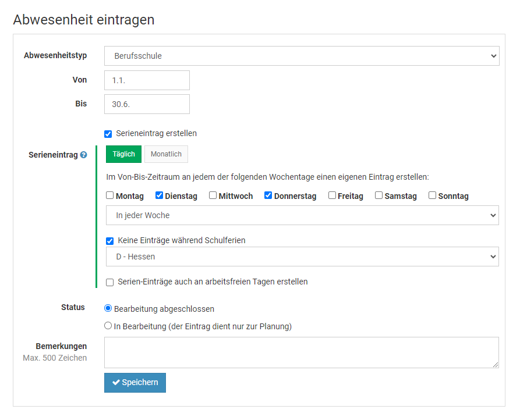Enable series entries on arbeitsfreien Tagen
The image size is (520, 420).
click(110, 282)
